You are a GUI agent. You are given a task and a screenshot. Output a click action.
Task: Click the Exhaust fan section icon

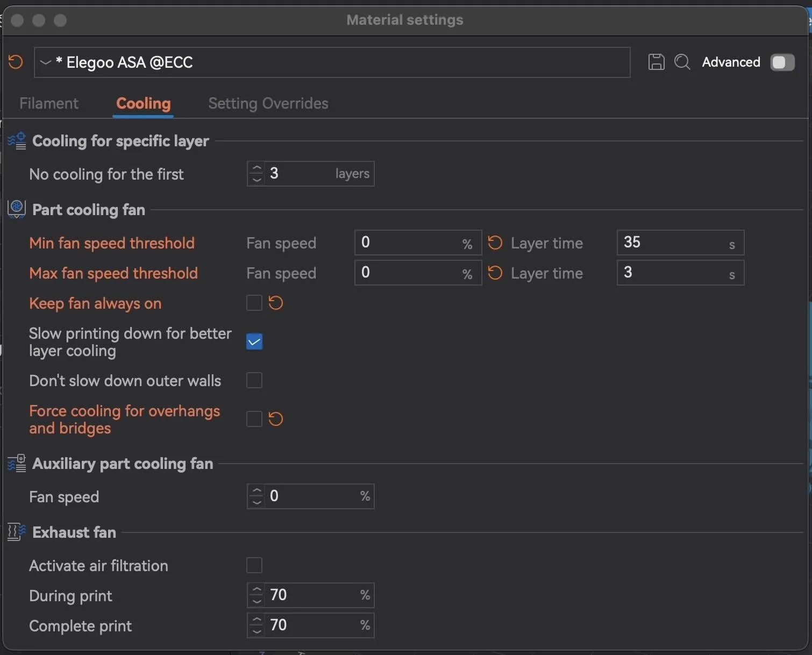pyautogui.click(x=17, y=532)
